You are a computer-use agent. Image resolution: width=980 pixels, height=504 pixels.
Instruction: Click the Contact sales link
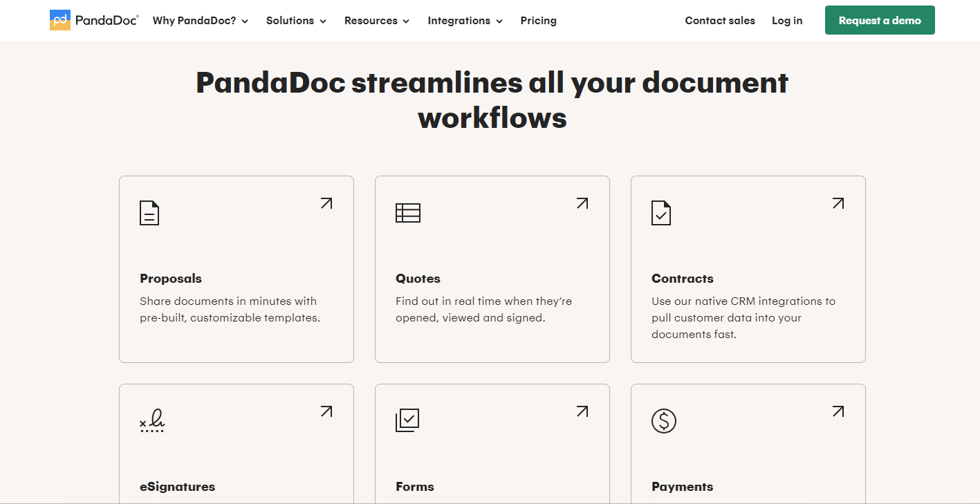click(x=720, y=21)
